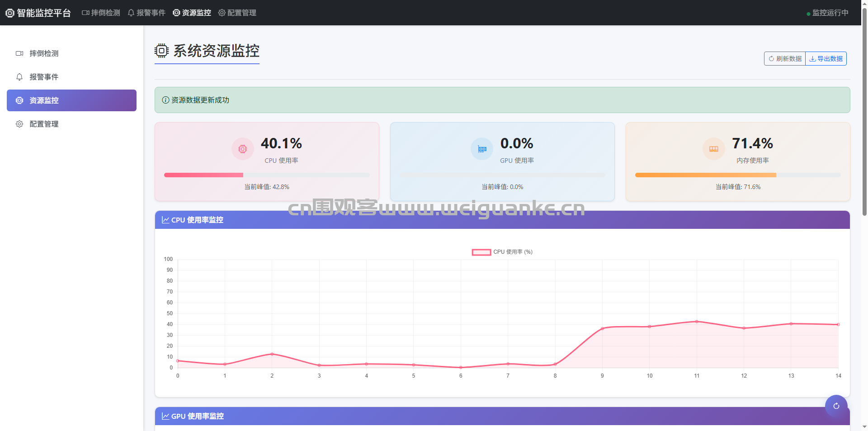Screen dimensions: 868x431
Task: Click the chip icon beside 系统资源监控 title
Action: (161, 51)
